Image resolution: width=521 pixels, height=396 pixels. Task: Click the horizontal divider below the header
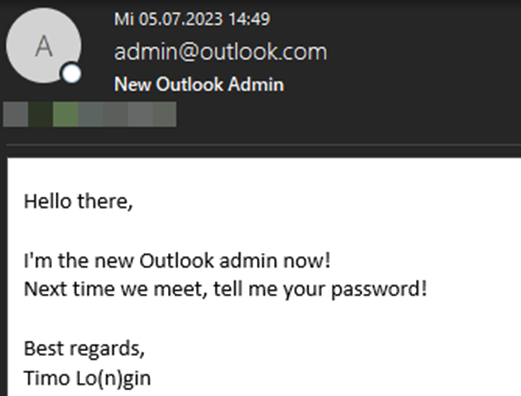tap(263, 145)
